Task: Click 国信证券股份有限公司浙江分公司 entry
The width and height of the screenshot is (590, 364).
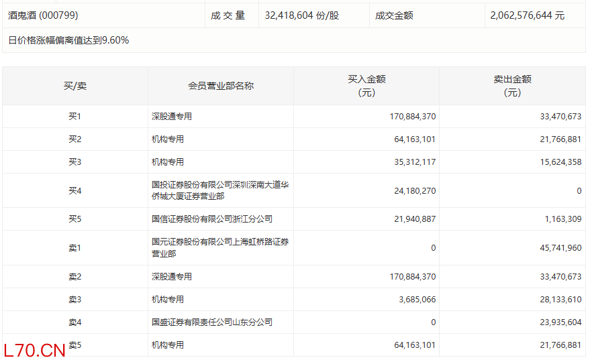Action: [212, 219]
